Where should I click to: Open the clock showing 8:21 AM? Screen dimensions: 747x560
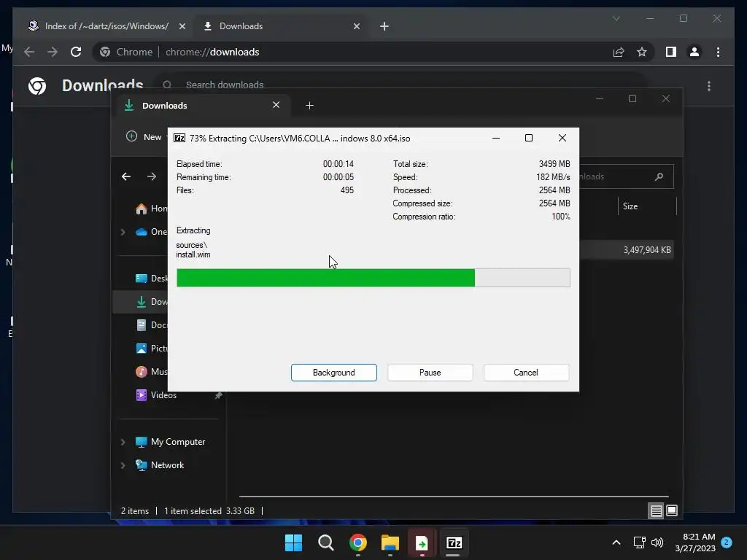(695, 542)
